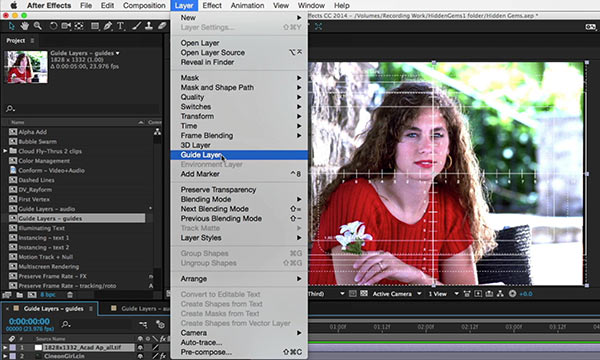This screenshot has height=360, width=600.
Task: Choose Pre-compose from the Layer menu
Action: point(239,352)
